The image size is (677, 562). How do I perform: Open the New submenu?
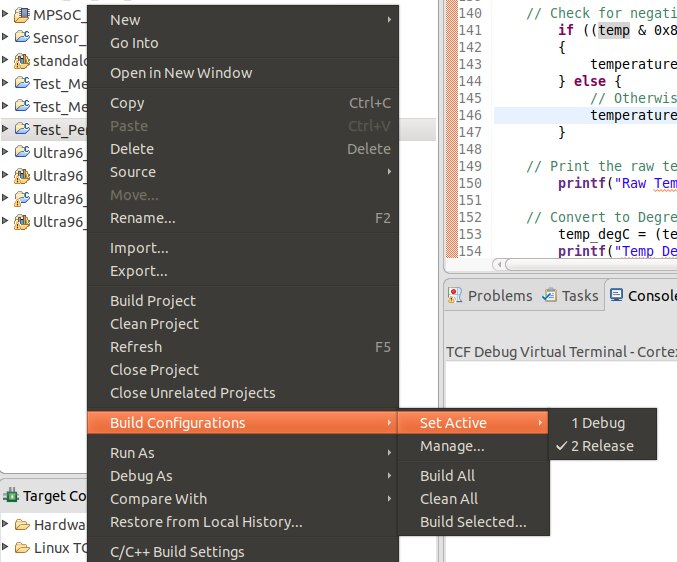pyautogui.click(x=243, y=20)
